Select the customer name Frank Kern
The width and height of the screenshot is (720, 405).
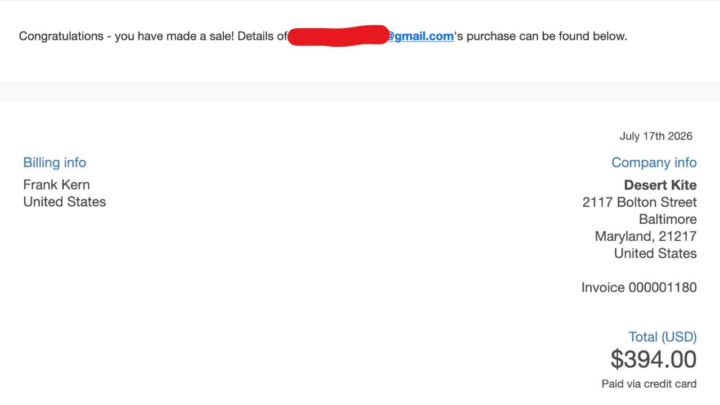tap(56, 185)
